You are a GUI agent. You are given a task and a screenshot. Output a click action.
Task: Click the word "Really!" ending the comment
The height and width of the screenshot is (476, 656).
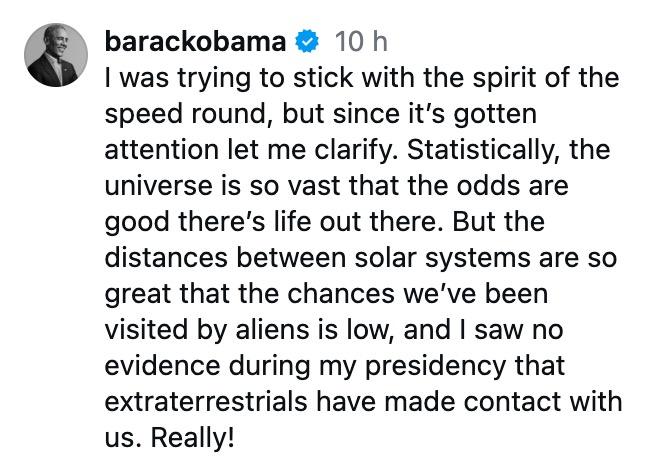pos(195,437)
